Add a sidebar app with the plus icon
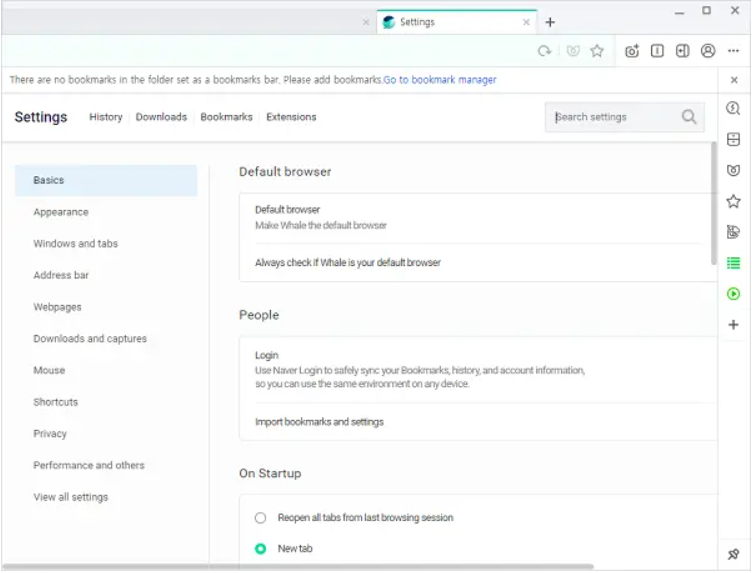The height and width of the screenshot is (573, 752). point(733,325)
